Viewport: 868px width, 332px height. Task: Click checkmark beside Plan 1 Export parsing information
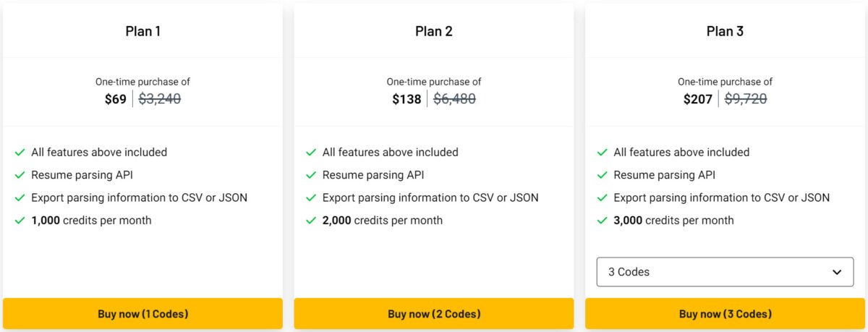pos(20,197)
